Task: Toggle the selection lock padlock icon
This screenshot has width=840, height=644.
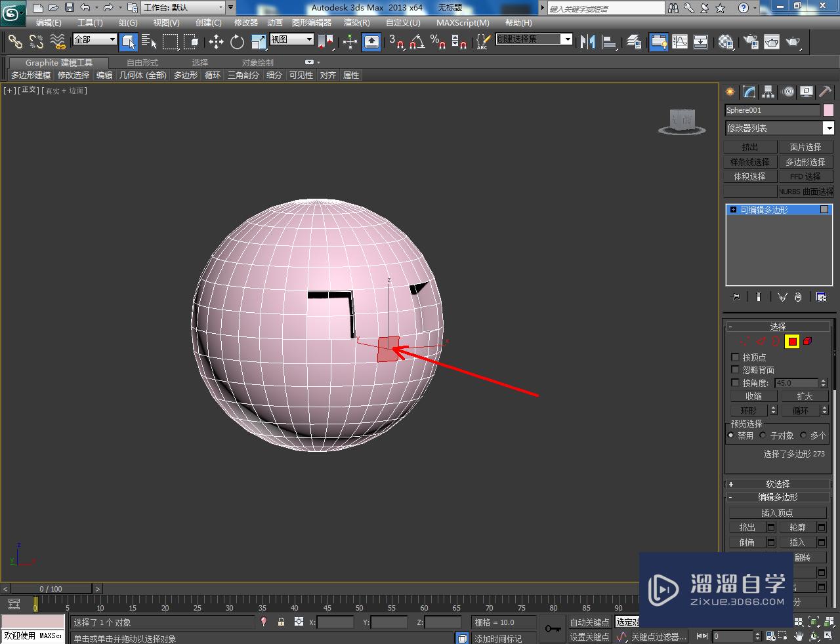Action: 281,622
